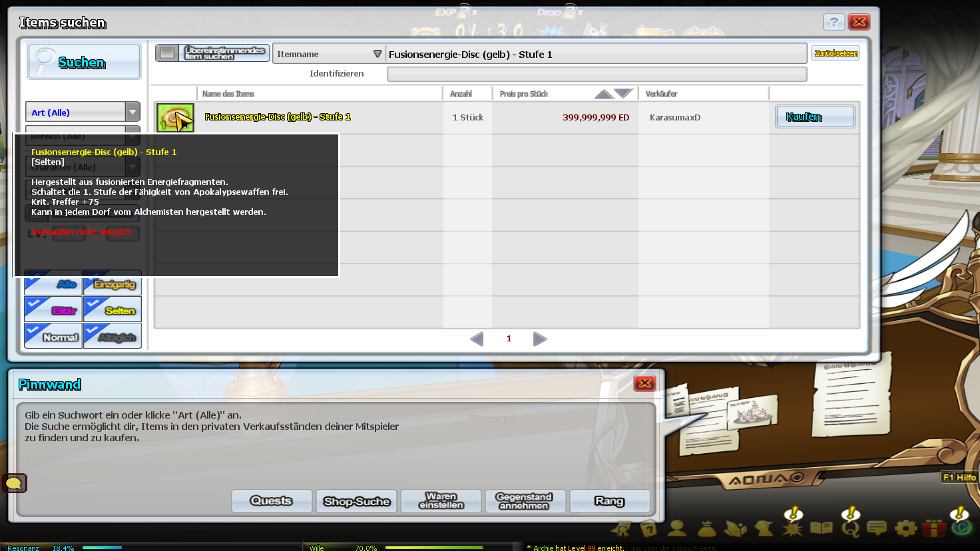Open the character silhouette icon
Screen dimensions: 980x551
677,528
